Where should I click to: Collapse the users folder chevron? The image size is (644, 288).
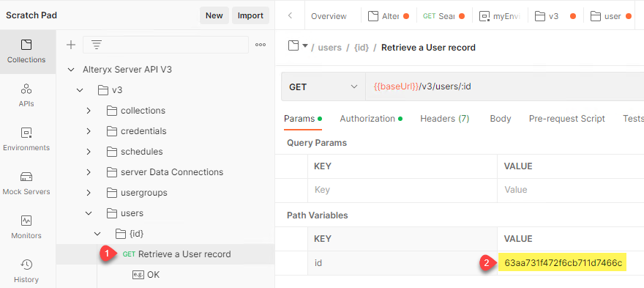pyautogui.click(x=89, y=213)
